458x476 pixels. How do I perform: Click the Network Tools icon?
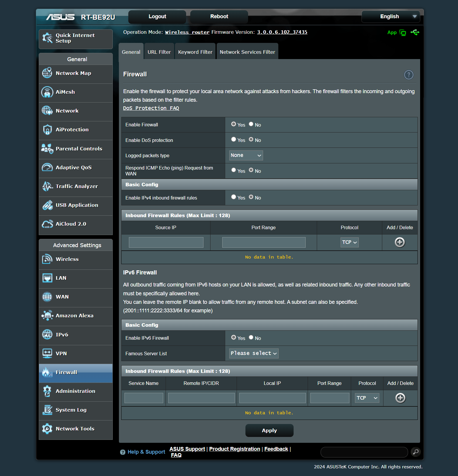click(47, 429)
